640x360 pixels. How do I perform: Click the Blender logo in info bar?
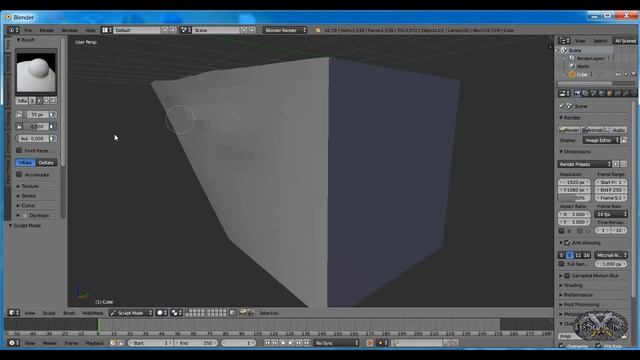tap(318, 30)
